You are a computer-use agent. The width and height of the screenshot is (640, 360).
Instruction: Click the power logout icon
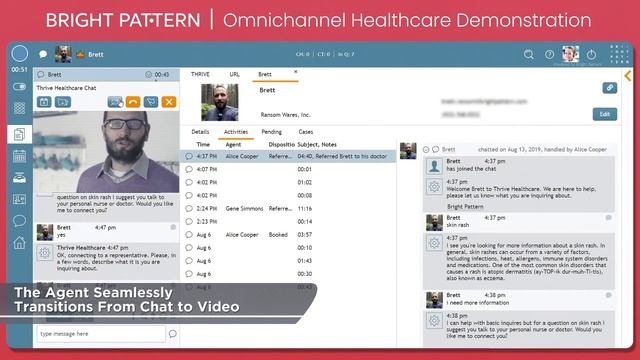(591, 54)
